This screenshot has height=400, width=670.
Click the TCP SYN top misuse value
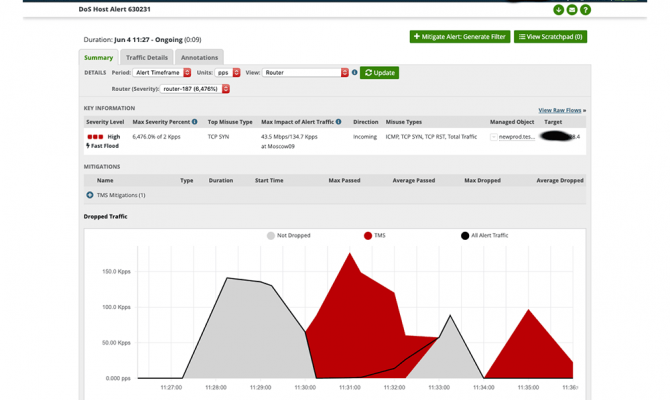pos(218,137)
